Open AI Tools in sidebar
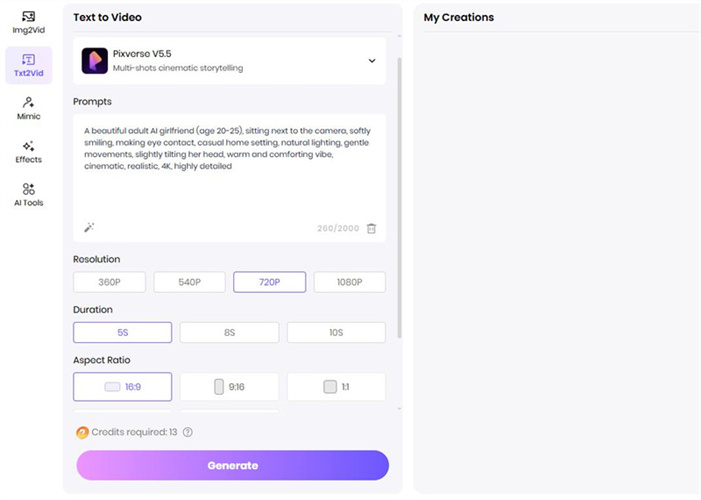701x500 pixels. 28,194
